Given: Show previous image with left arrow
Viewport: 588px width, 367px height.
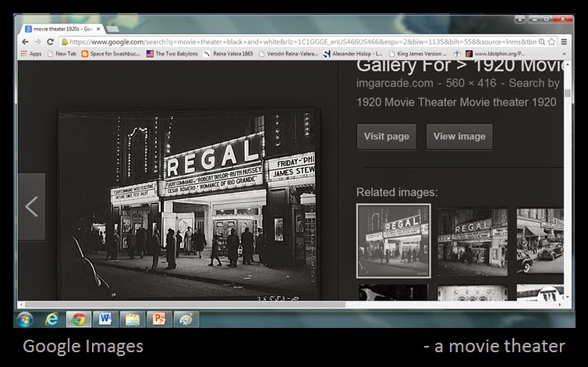Looking at the screenshot, I should click(32, 207).
